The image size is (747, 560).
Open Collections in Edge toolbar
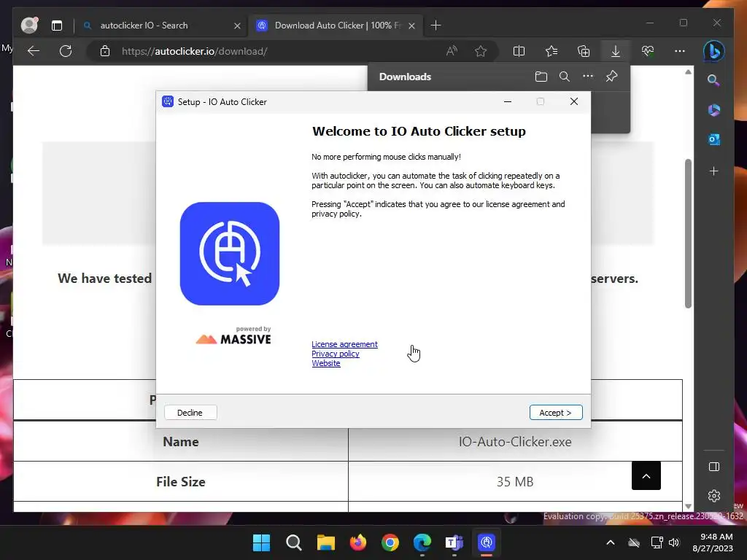(x=584, y=51)
